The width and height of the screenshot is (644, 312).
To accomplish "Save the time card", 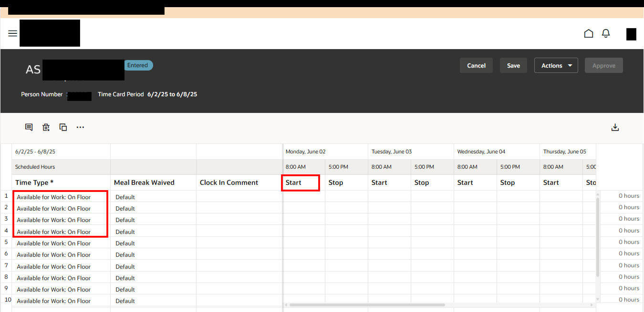I will pos(513,66).
